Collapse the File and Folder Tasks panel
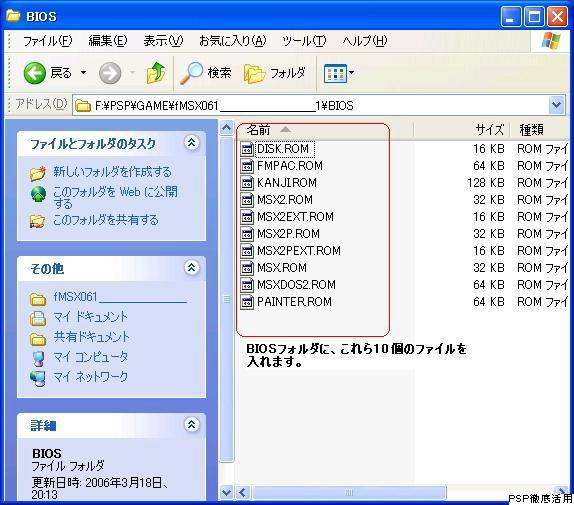Image resolution: width=574 pixels, height=505 pixels. (x=191, y=143)
